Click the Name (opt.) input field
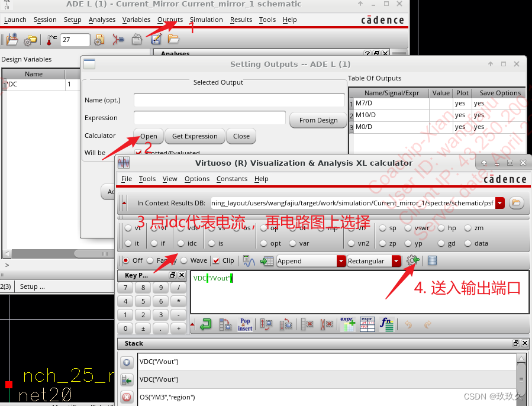The width and height of the screenshot is (532, 406). (239, 100)
